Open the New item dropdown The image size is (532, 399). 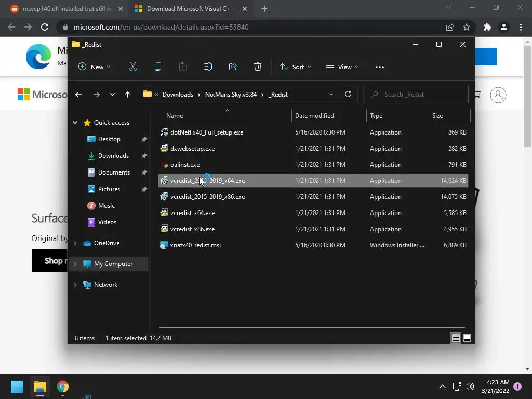tap(95, 67)
